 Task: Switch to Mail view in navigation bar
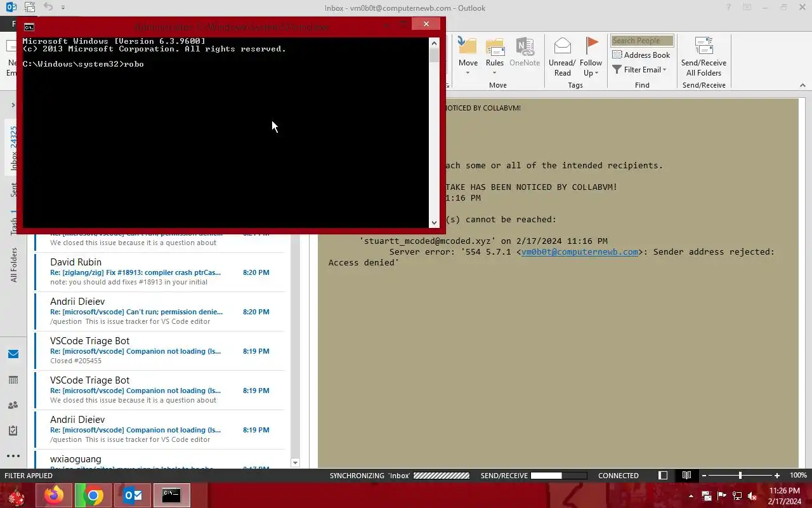(x=13, y=354)
